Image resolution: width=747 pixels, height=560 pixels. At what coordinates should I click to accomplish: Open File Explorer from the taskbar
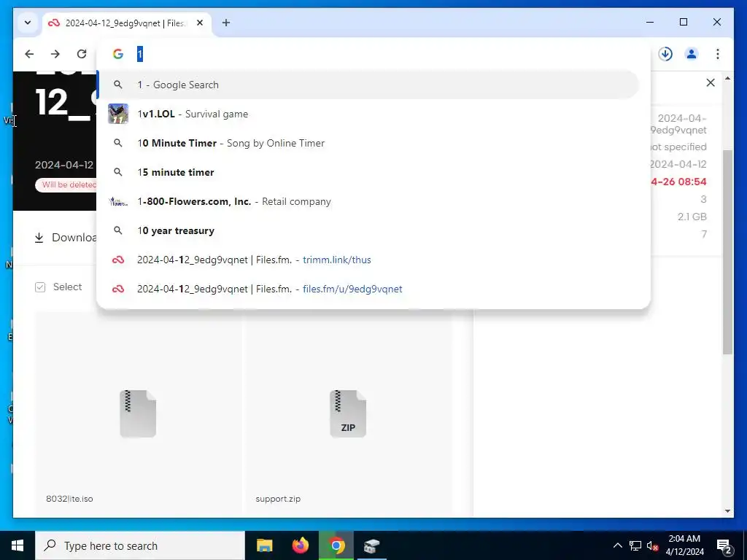coord(264,545)
